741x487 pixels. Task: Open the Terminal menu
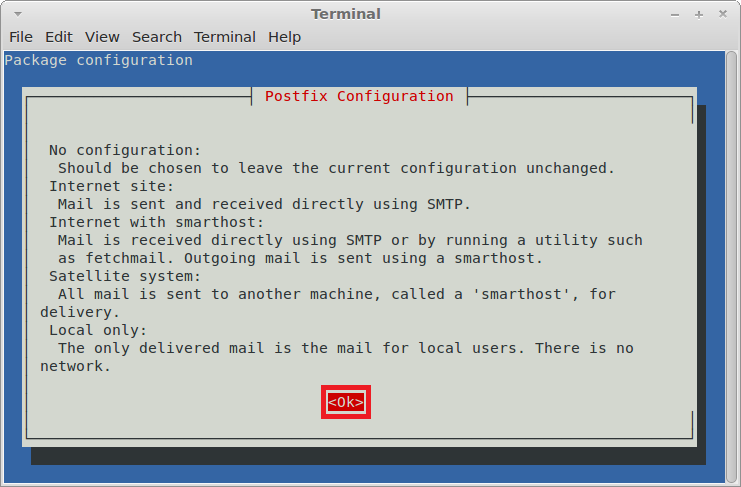pyautogui.click(x=225, y=37)
